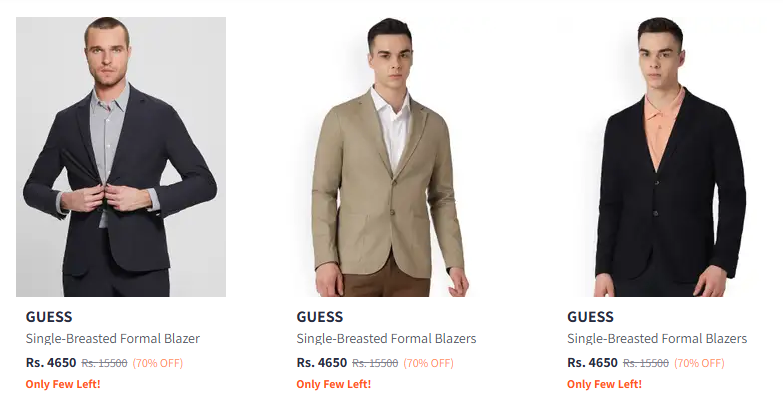Open the beige blazer product photo
783x409 pixels.
point(391,157)
